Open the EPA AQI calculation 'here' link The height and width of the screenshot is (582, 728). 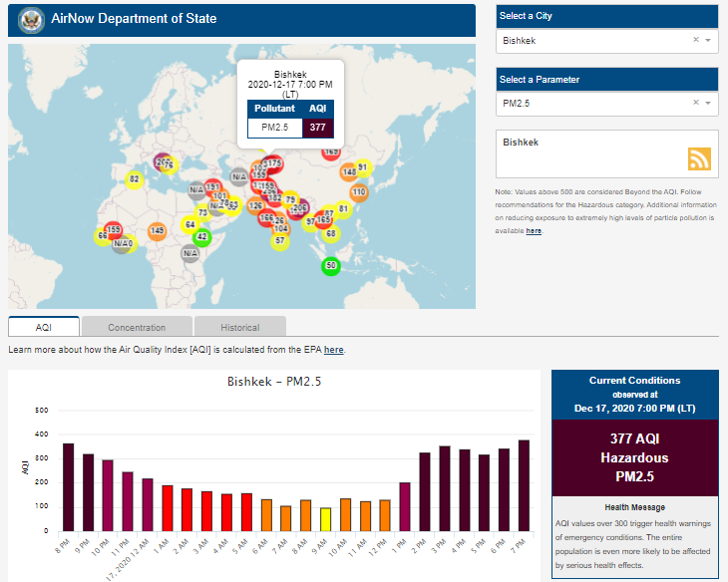[x=333, y=350]
